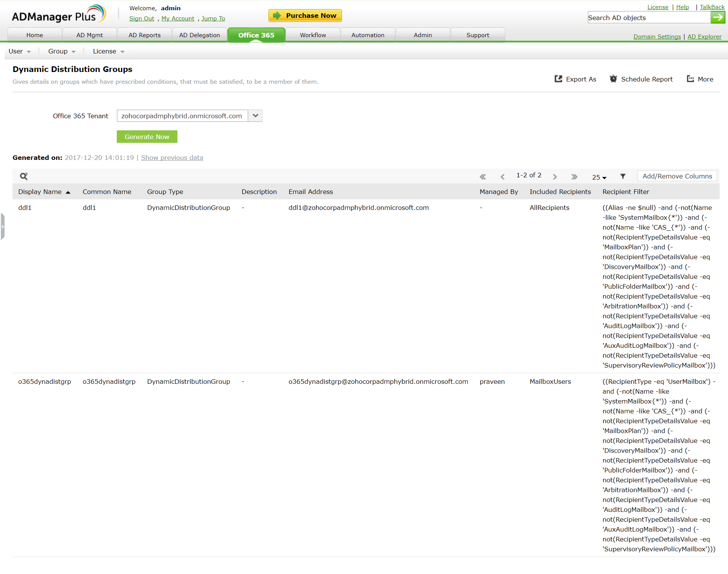Click the table search magnifier icon
Screen dimensions: 728x574
pyautogui.click(x=24, y=176)
